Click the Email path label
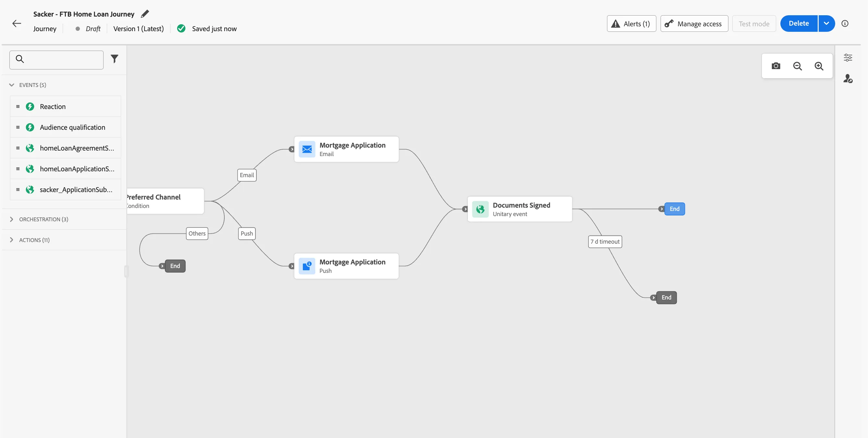868x438 pixels. point(247,175)
